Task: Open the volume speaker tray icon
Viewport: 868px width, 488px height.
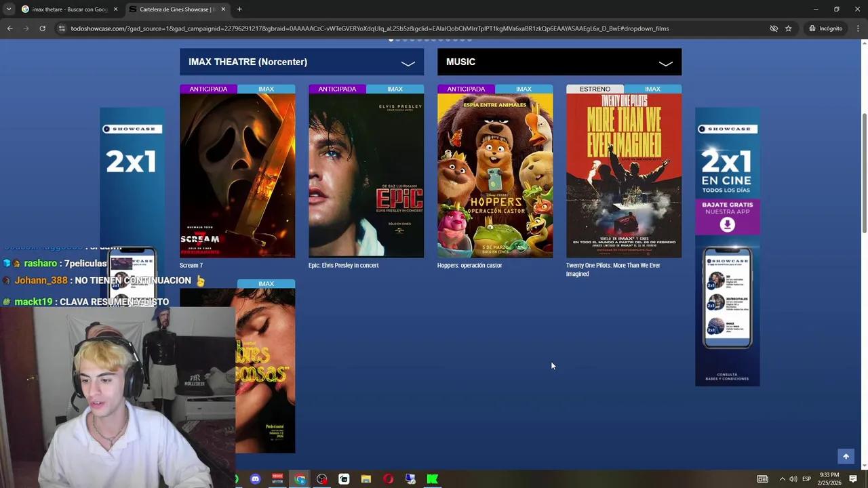Action: click(793, 479)
